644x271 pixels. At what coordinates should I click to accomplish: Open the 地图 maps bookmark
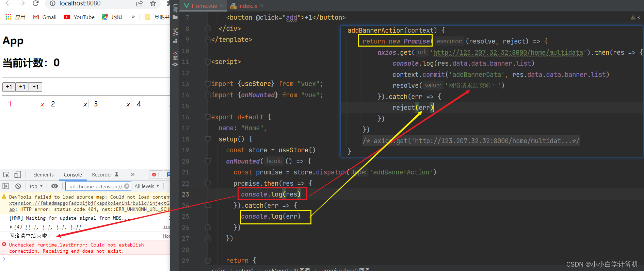112,17
